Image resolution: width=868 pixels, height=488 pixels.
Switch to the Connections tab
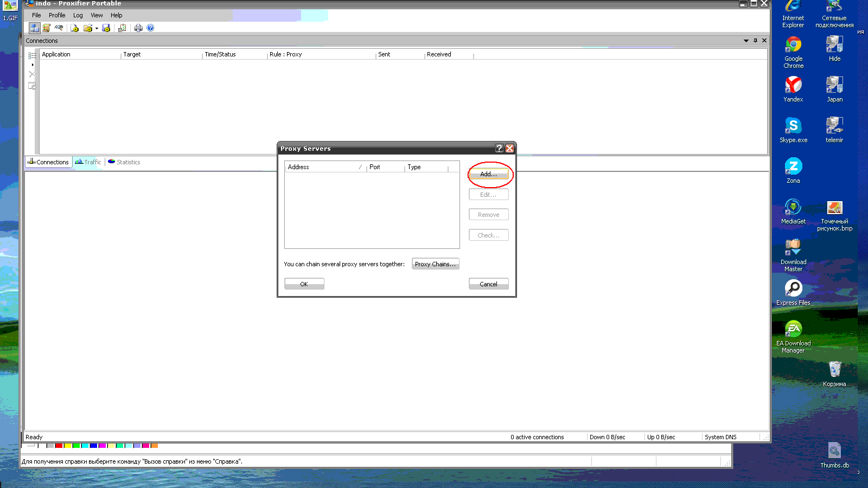(x=48, y=162)
